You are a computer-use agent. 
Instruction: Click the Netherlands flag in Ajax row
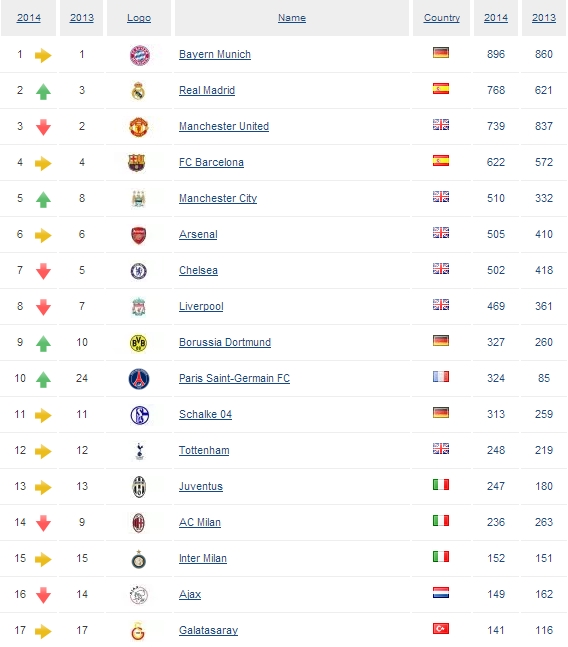(x=441, y=593)
